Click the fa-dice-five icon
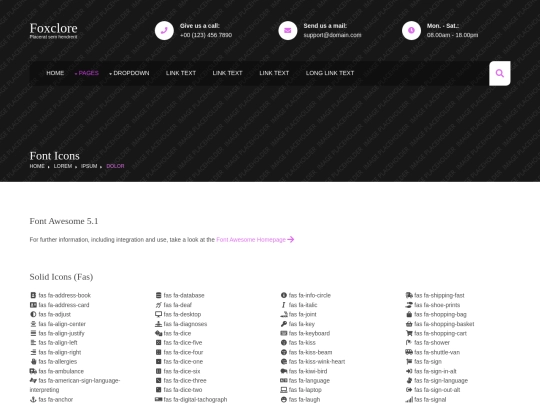This screenshot has height=405, width=540. 158,342
